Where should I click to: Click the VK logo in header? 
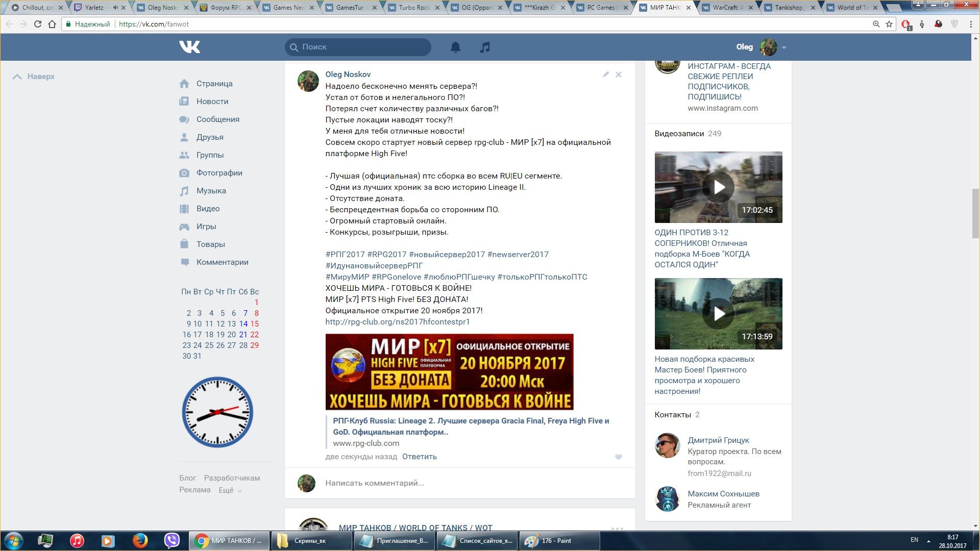(x=190, y=47)
